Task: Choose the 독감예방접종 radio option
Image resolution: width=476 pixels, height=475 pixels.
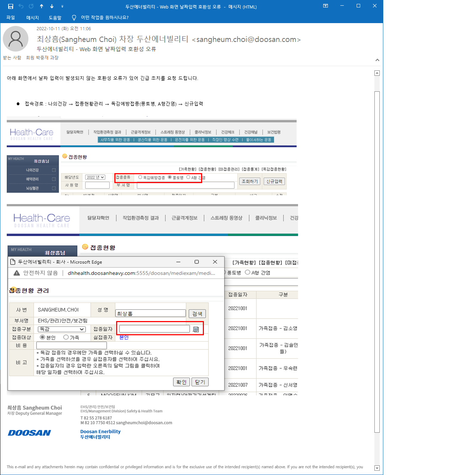Action: tap(140, 177)
